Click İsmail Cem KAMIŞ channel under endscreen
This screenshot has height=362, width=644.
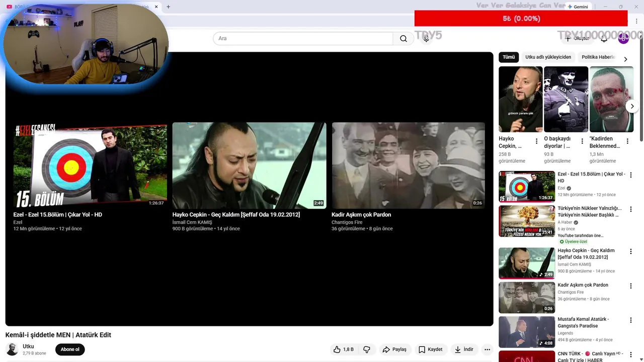(192, 222)
